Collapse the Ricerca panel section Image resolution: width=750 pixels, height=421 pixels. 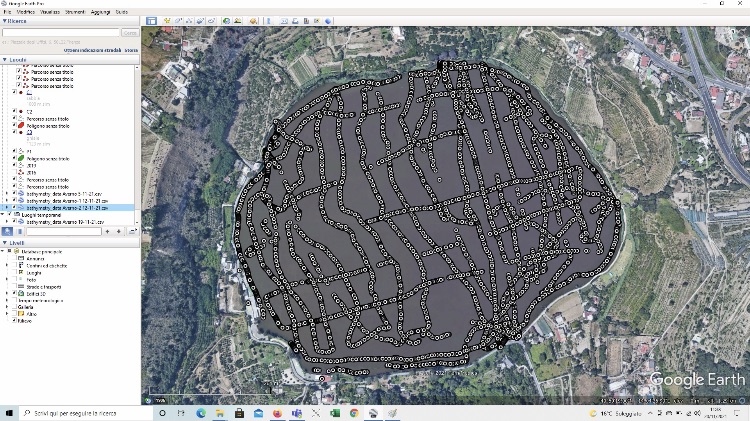coord(4,19)
